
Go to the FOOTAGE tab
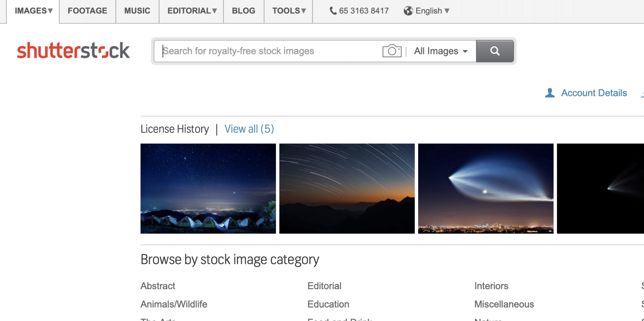pyautogui.click(x=87, y=11)
